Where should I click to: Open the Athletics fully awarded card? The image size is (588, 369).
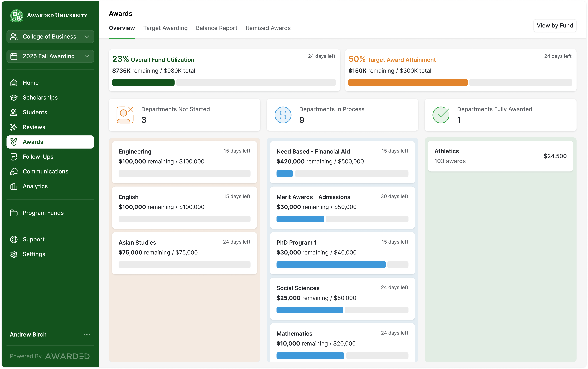(x=501, y=156)
